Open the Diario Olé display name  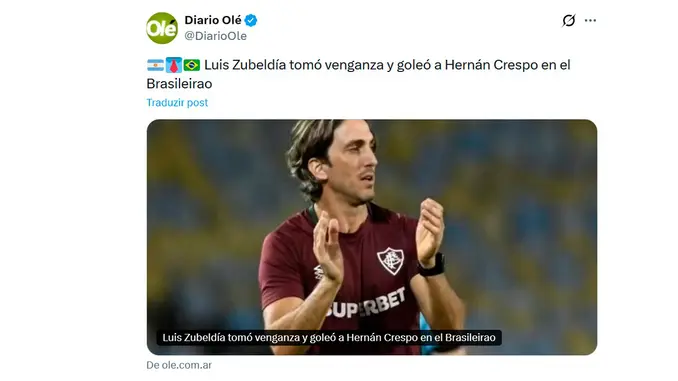pyautogui.click(x=213, y=20)
